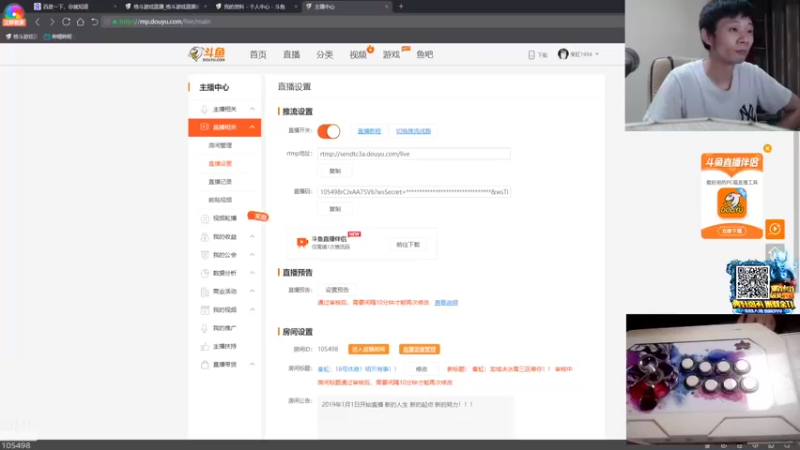This screenshot has width=800, height=450.
Task: Reload the page with refresh icon
Action: (66, 22)
